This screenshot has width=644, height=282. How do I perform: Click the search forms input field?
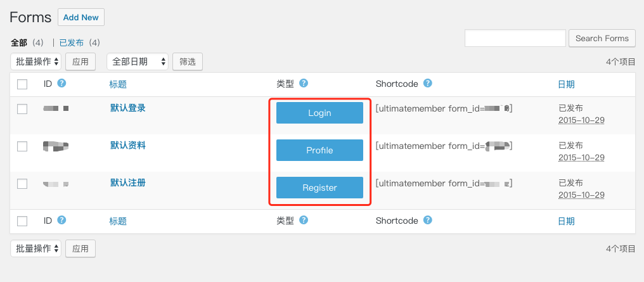pos(515,38)
